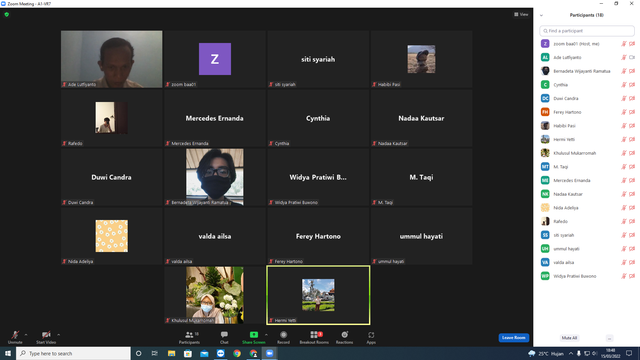Viewport: 640px width, 360px height.
Task: Click ummul hayati's UH avatar in list
Action: (545, 249)
